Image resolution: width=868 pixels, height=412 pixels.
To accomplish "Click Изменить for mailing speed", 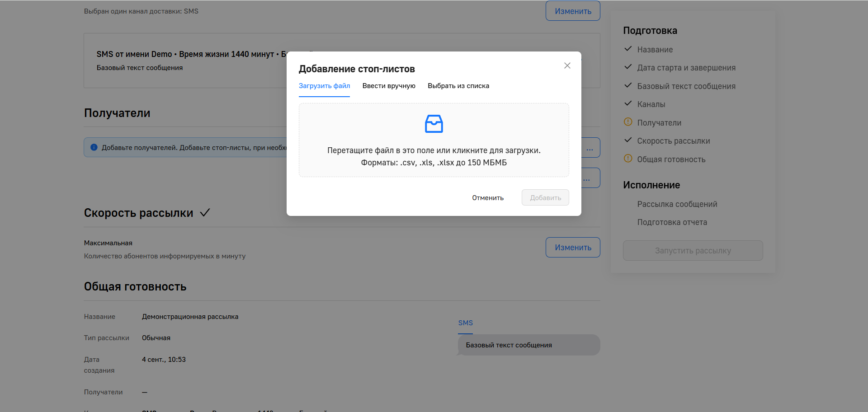I will (x=572, y=248).
